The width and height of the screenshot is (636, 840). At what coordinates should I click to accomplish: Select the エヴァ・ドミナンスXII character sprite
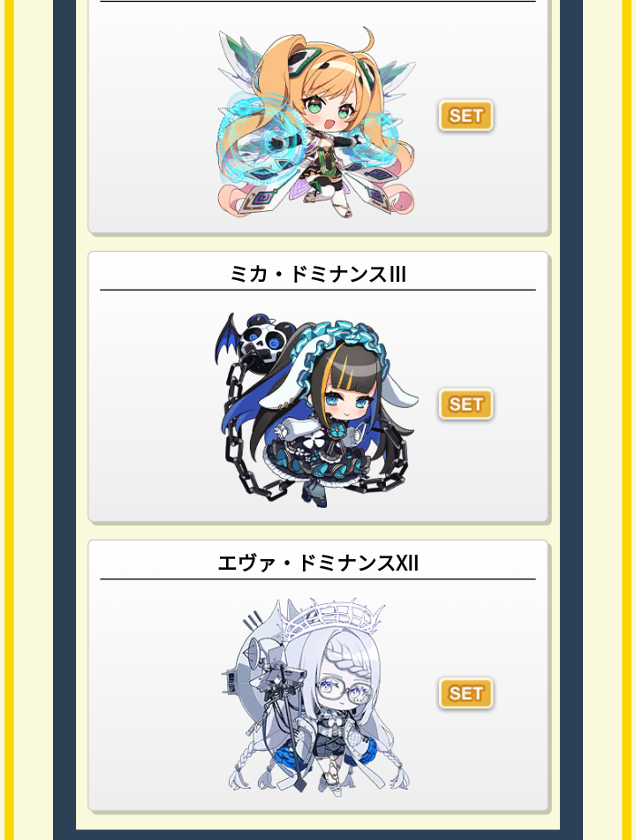pyautogui.click(x=316, y=695)
